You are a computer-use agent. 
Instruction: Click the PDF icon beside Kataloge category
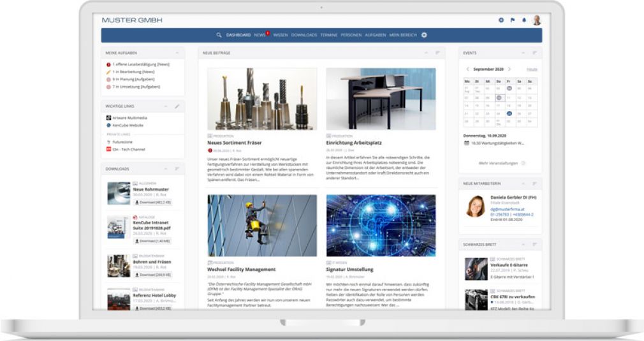click(135, 217)
